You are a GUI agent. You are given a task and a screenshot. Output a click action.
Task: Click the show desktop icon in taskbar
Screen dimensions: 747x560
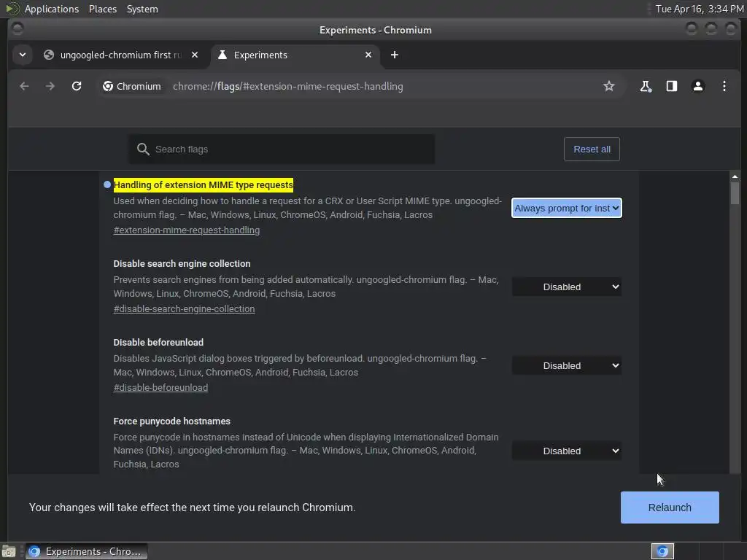coord(9,551)
